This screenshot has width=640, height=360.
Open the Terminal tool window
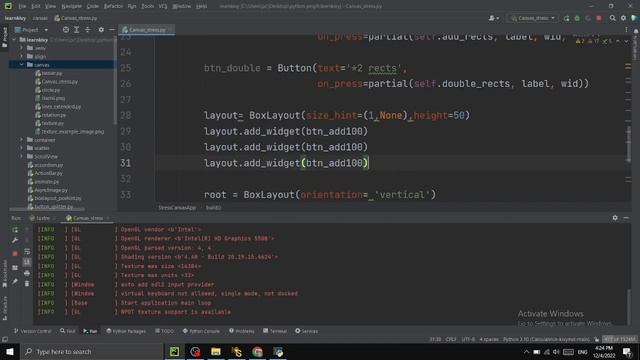tap(275, 331)
